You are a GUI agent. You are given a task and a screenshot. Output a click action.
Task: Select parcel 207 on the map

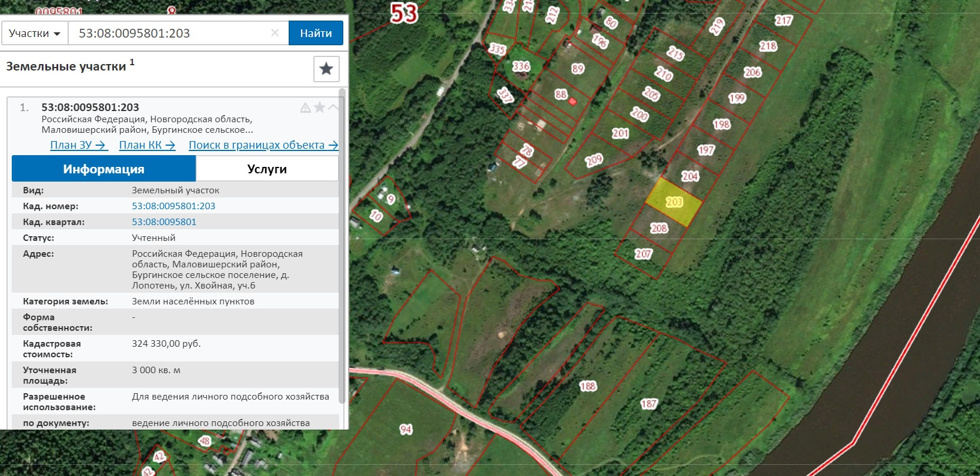[643, 254]
